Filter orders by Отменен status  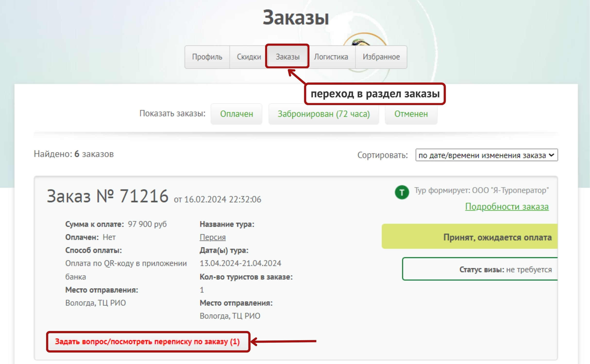point(411,114)
